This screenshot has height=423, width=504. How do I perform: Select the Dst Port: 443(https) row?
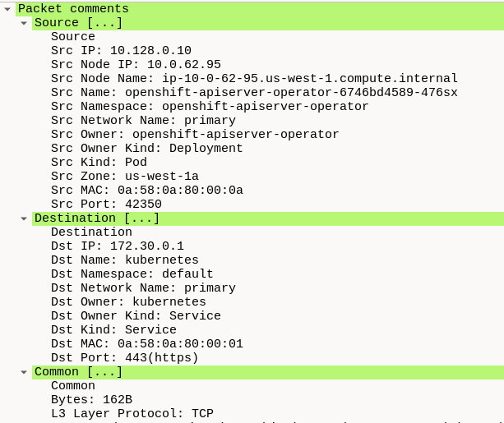[124, 358]
